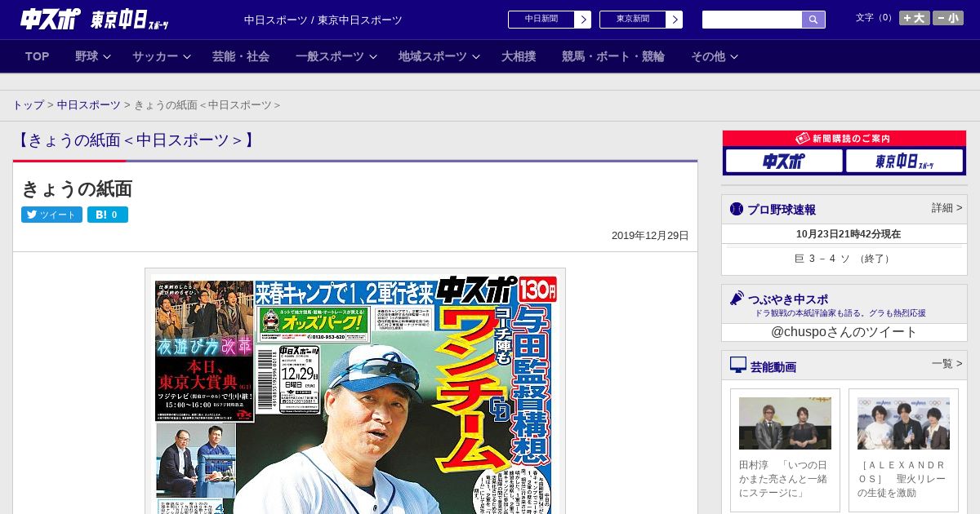
Task: Open 詳細 link for baseball scores
Action: coord(947,208)
